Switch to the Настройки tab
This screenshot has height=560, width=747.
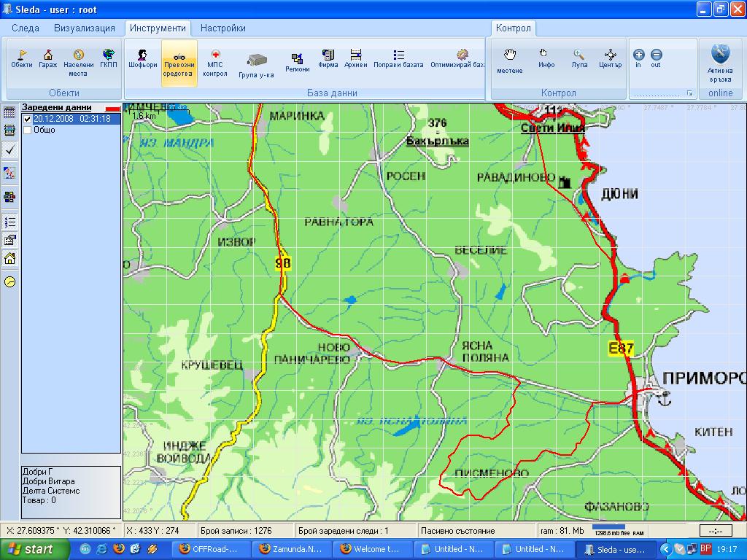tap(222, 28)
